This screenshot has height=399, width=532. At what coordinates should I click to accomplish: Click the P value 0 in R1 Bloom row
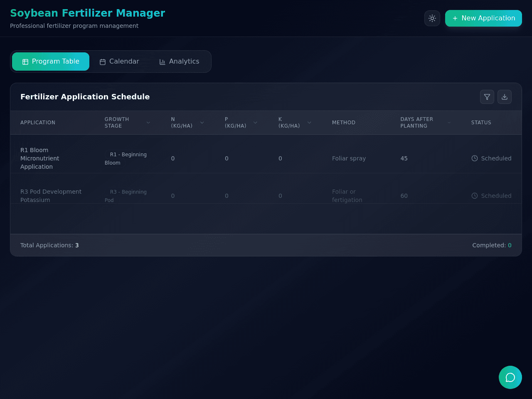pos(227,158)
